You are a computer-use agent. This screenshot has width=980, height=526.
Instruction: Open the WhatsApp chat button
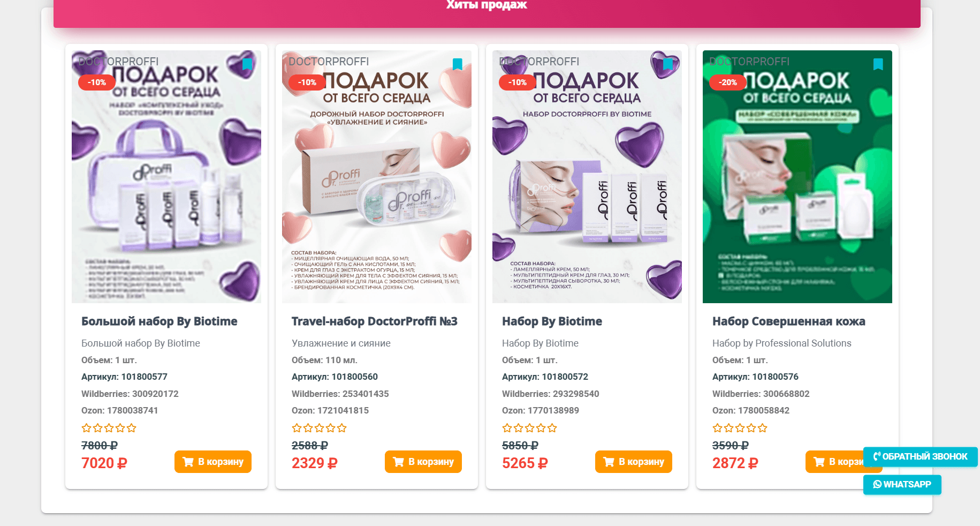point(902,485)
